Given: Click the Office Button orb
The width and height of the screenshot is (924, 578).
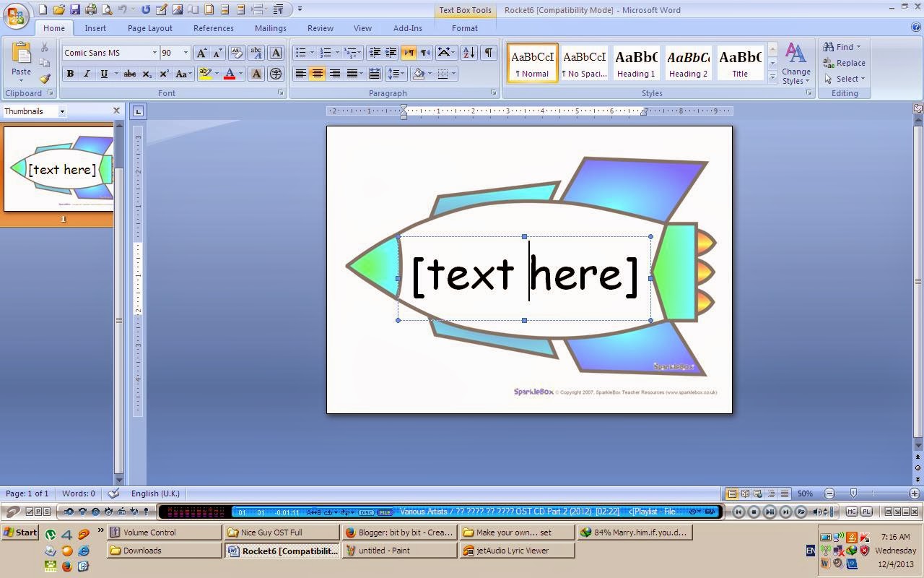Looking at the screenshot, I should (x=15, y=16).
